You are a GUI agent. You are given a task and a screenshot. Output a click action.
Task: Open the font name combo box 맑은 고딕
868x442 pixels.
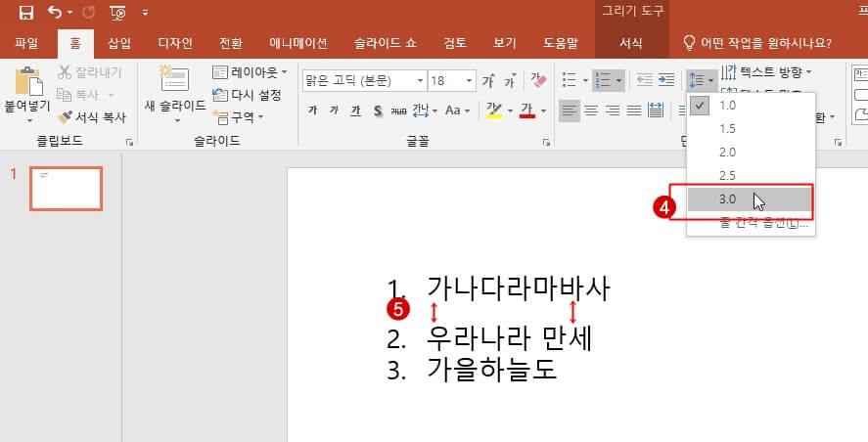click(x=364, y=81)
